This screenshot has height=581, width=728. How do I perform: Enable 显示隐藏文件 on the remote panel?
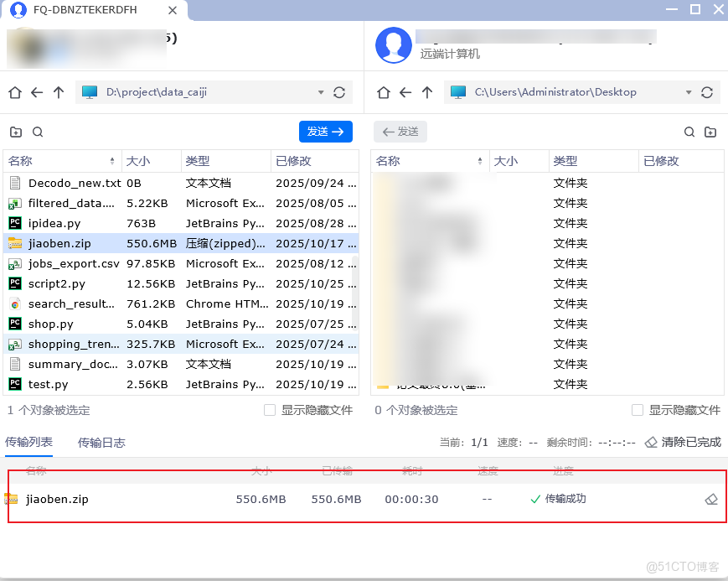tap(637, 409)
